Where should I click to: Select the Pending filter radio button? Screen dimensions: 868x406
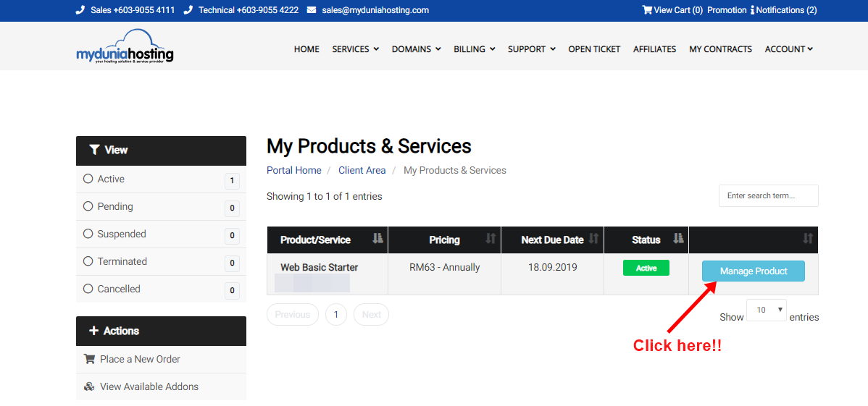tap(88, 206)
